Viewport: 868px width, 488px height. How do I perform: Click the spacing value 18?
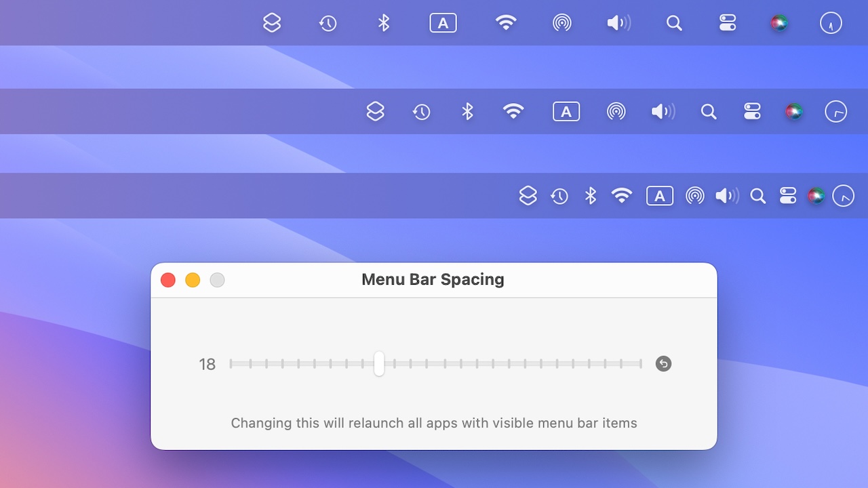[207, 365]
